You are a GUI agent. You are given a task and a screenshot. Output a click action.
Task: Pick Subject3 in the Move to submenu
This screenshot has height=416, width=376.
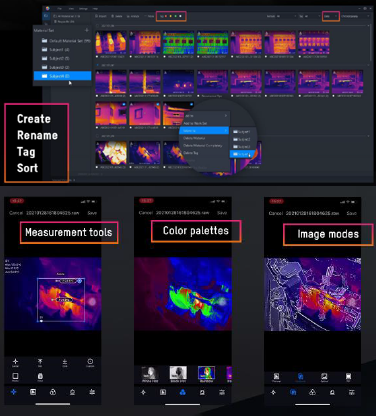242,147
